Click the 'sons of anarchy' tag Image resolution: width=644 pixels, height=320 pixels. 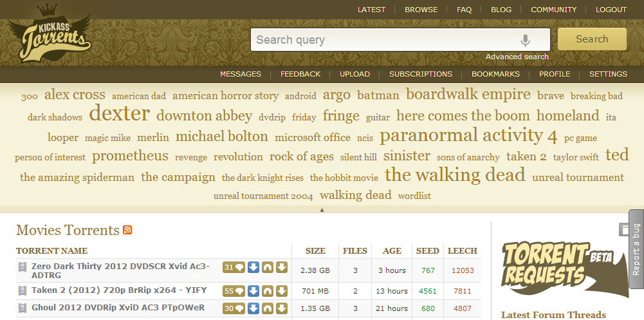tap(468, 157)
